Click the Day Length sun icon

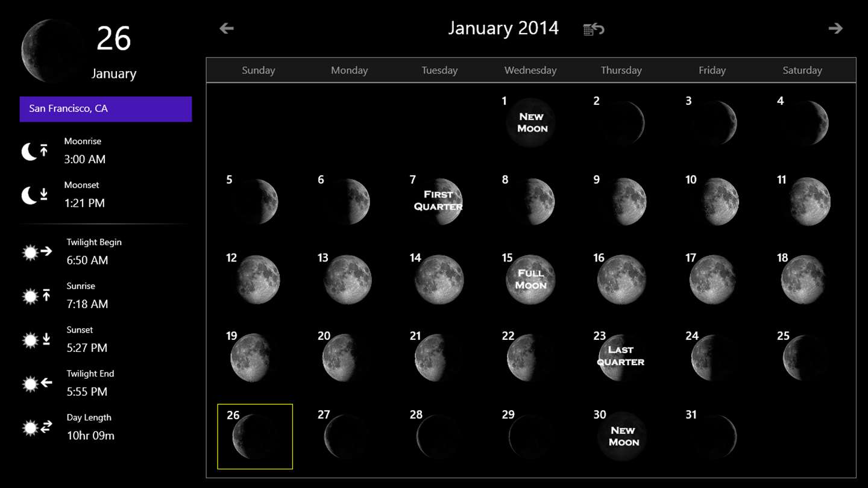(37, 427)
